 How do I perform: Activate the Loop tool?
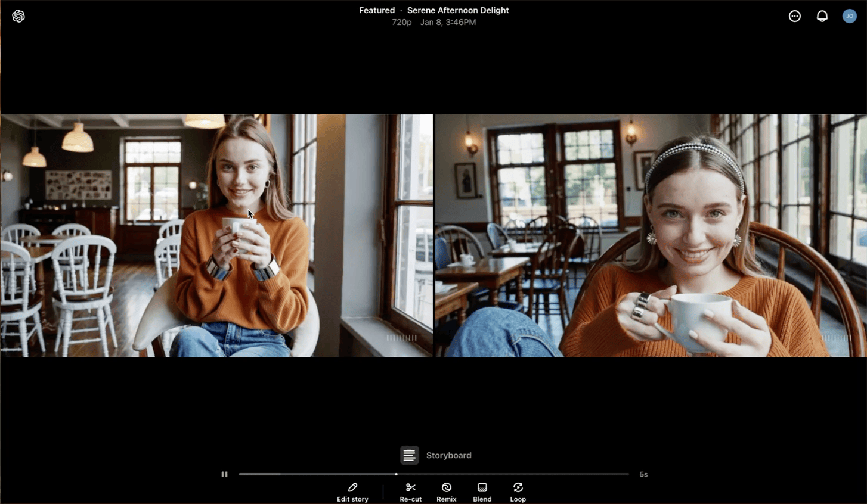pyautogui.click(x=518, y=493)
